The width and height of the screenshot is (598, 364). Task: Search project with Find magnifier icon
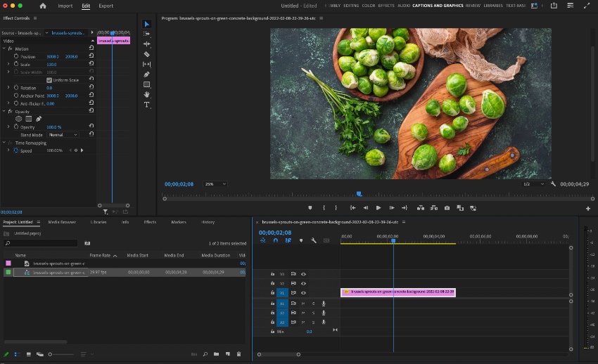pos(205,354)
